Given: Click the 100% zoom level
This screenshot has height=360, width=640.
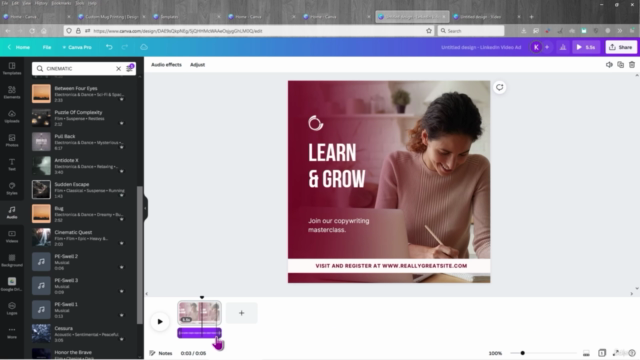Looking at the screenshot, I should 495,353.
